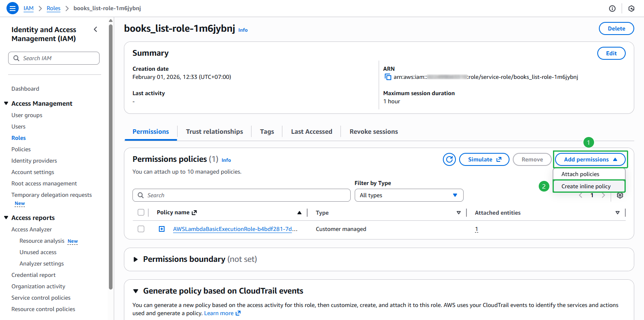Screen dimensions: 644x320
Task: Open the AWSLambdaBasicExecutionRole policy link
Action: tap(235, 229)
